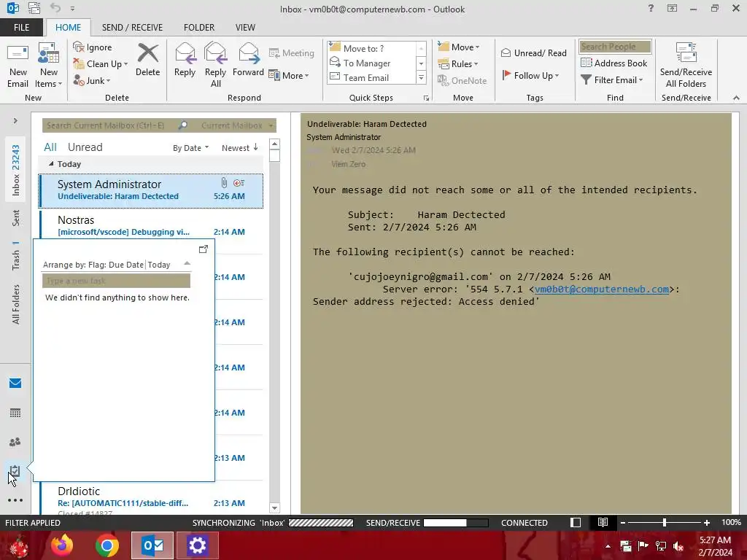Open the FILE tab
The width and height of the screenshot is (747, 560).
(21, 28)
